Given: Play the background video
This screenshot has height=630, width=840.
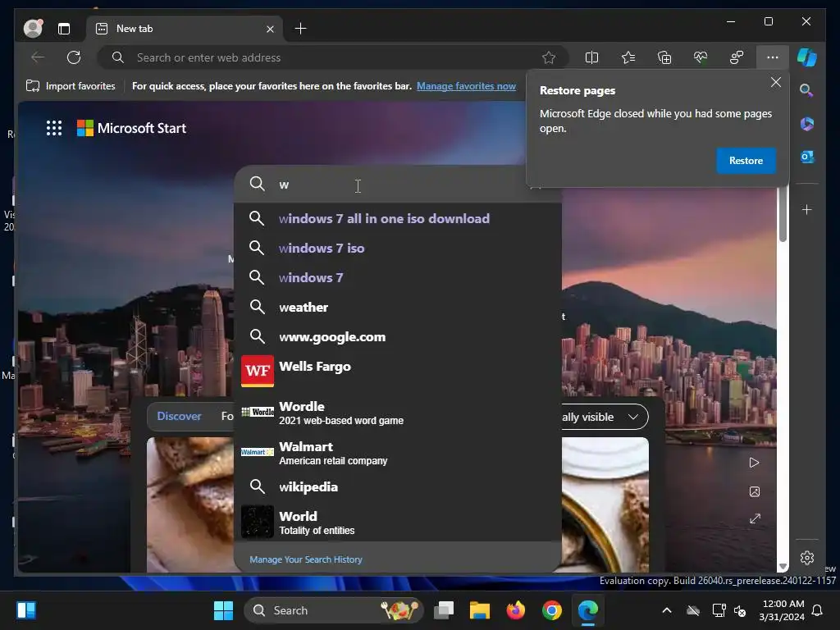Looking at the screenshot, I should click(754, 463).
